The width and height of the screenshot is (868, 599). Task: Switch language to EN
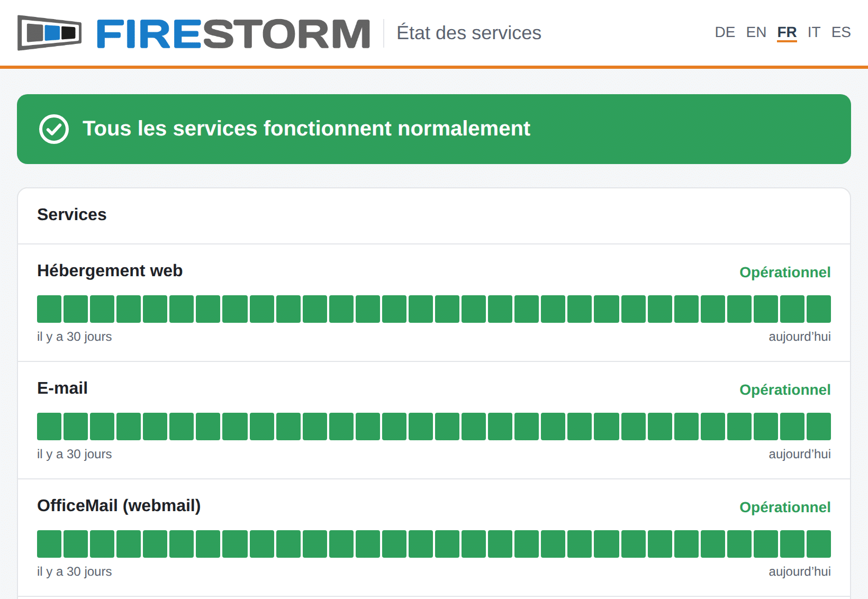tap(756, 32)
